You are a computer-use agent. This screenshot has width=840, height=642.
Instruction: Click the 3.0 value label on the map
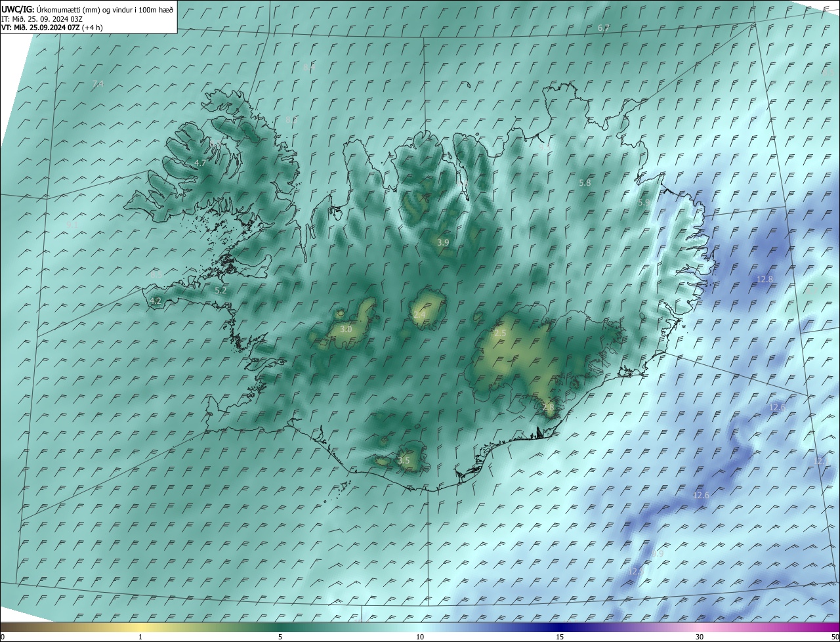tap(346, 329)
